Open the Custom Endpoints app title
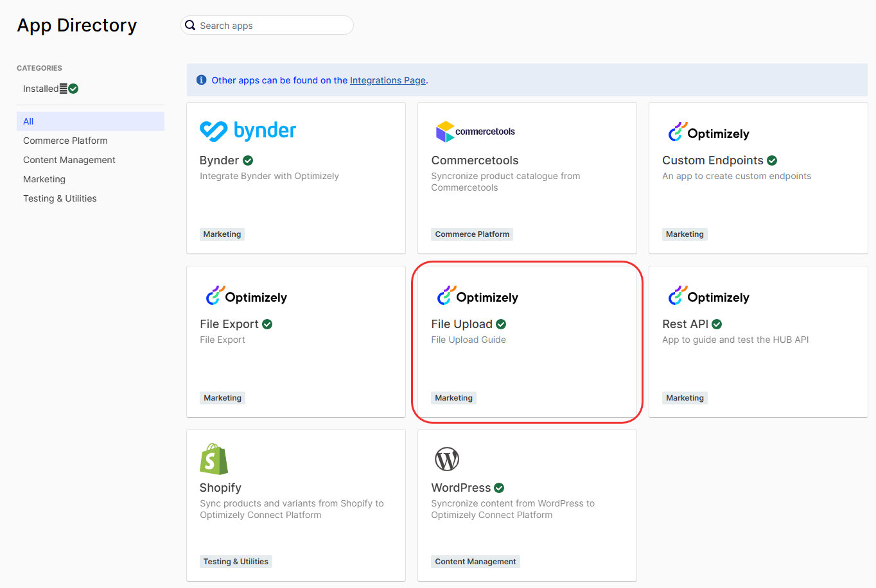The image size is (876, 588). pyautogui.click(x=713, y=160)
